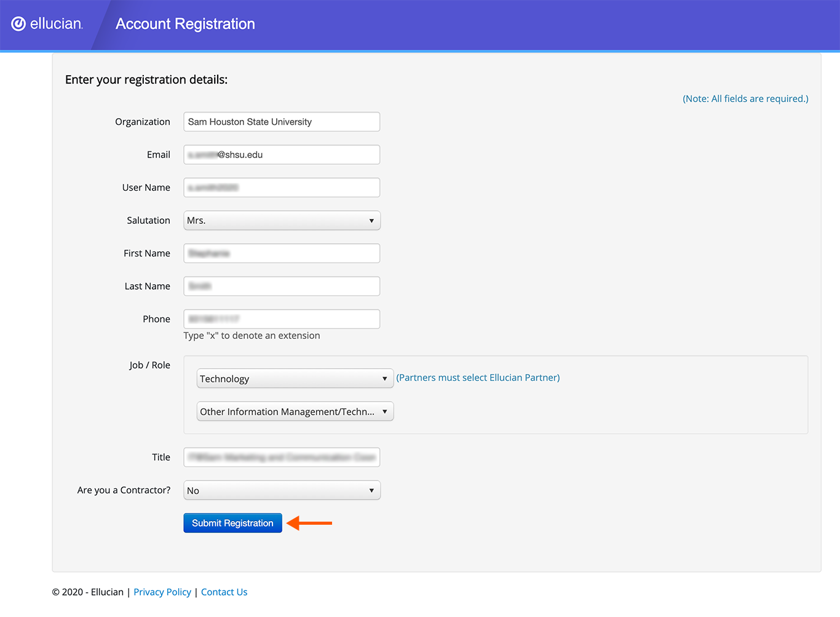Open the Other Information Management/Techn... sub-role dropdown

pyautogui.click(x=385, y=411)
